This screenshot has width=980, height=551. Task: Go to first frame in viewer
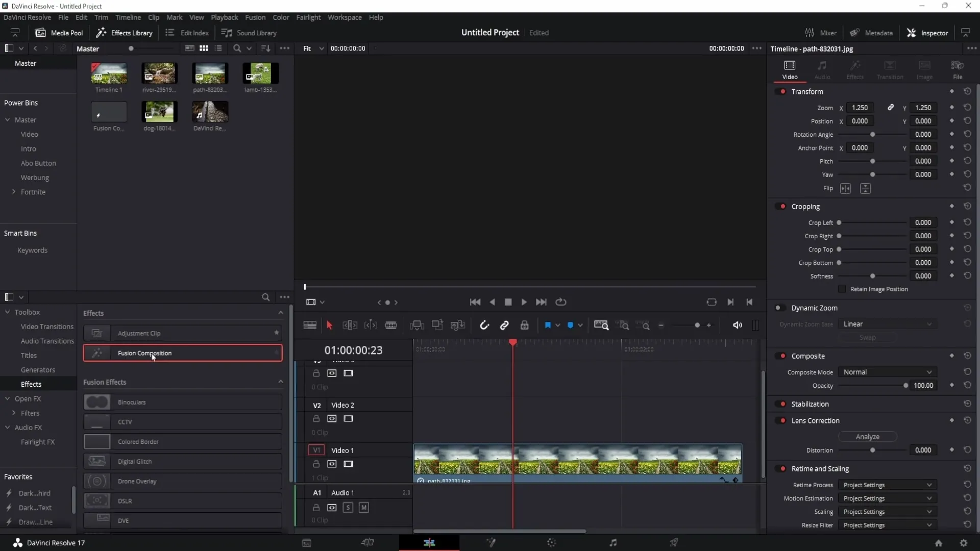[x=475, y=302]
